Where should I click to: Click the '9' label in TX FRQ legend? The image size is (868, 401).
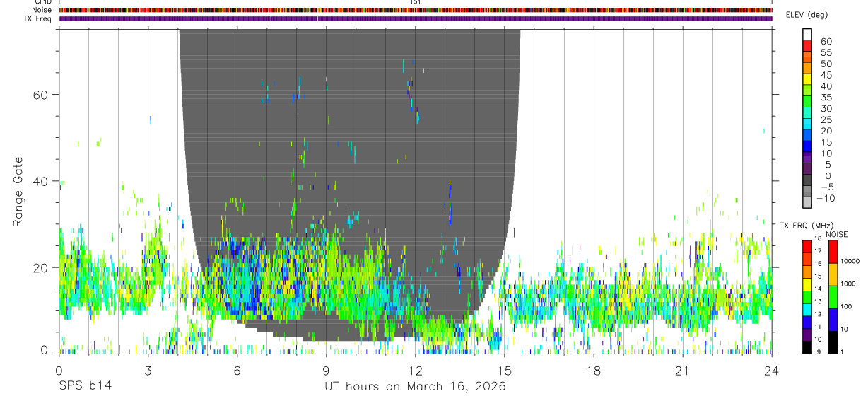point(817,352)
